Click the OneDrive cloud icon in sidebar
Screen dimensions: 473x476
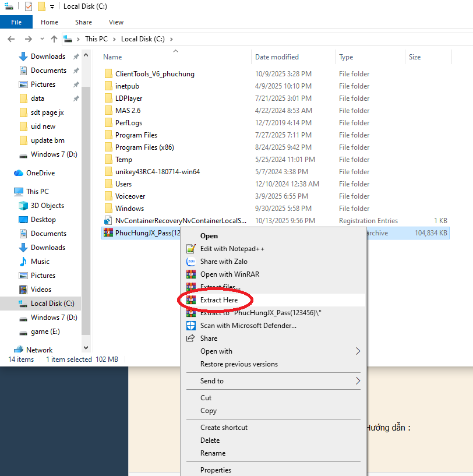tap(18, 173)
